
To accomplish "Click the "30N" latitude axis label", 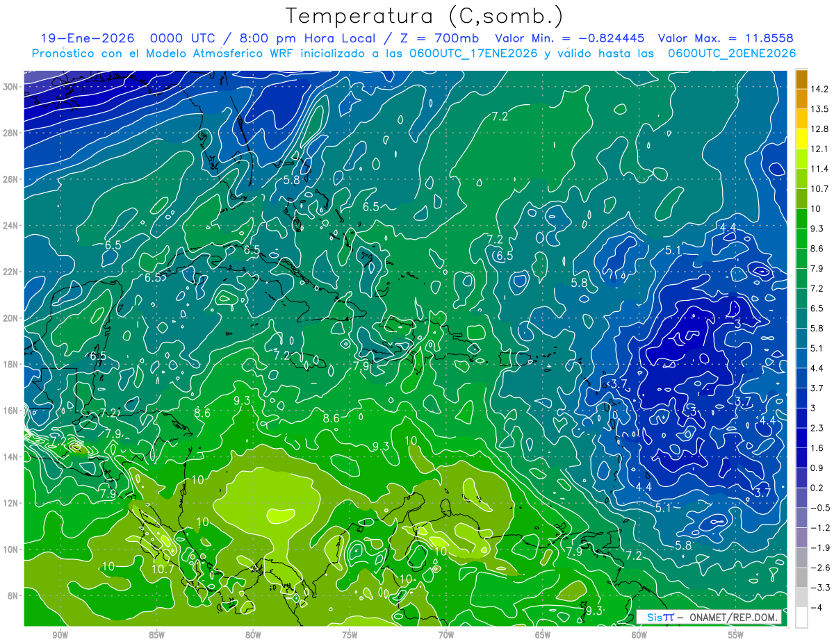I will coord(10,87).
